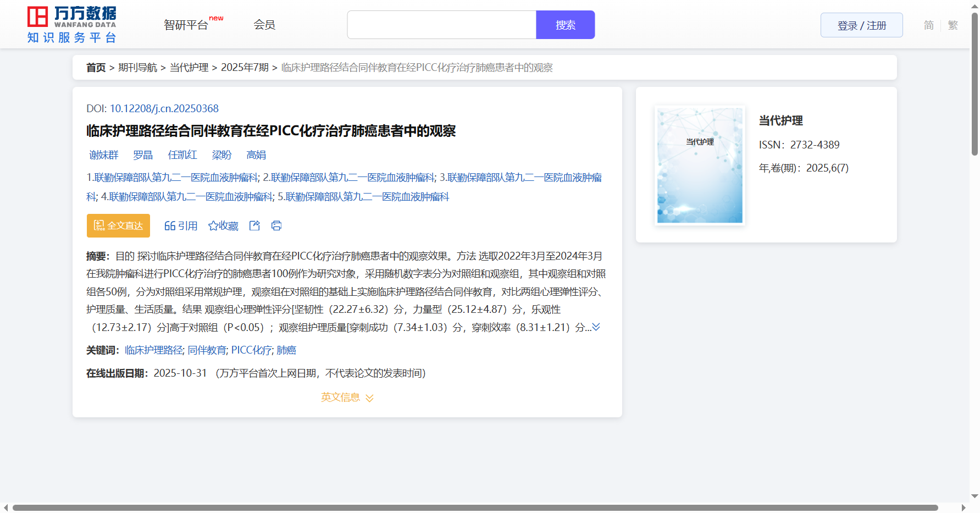Open the 会员 membership menu item
980x513 pixels.
pos(264,25)
